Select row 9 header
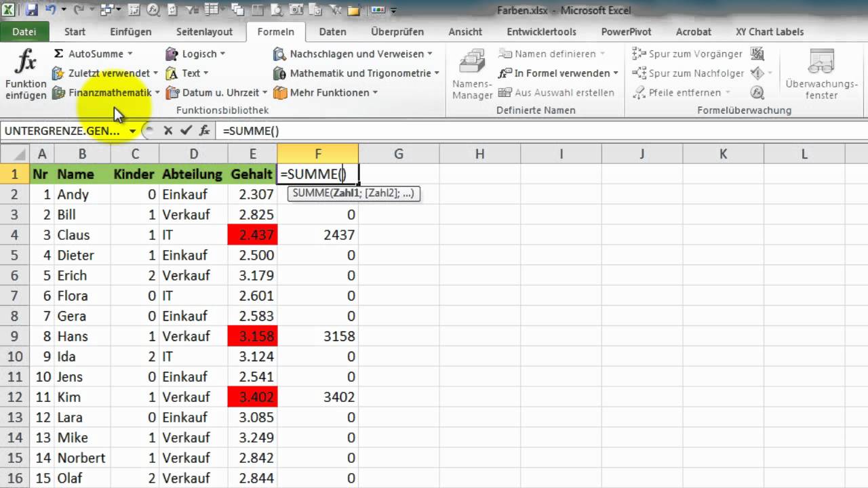 [14, 336]
